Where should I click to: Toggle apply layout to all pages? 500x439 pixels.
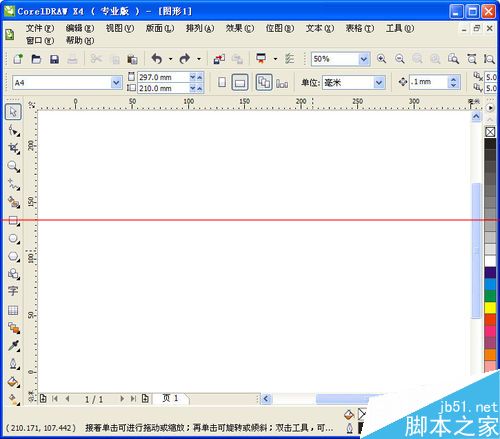pos(264,82)
